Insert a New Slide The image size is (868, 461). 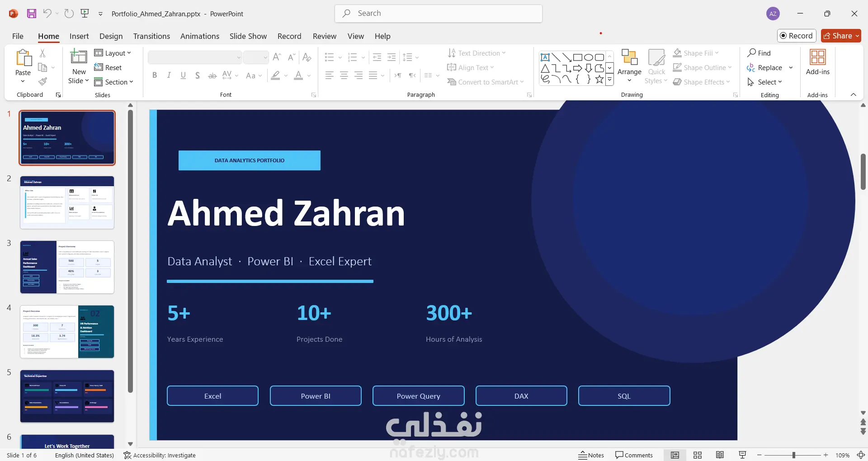79,66
